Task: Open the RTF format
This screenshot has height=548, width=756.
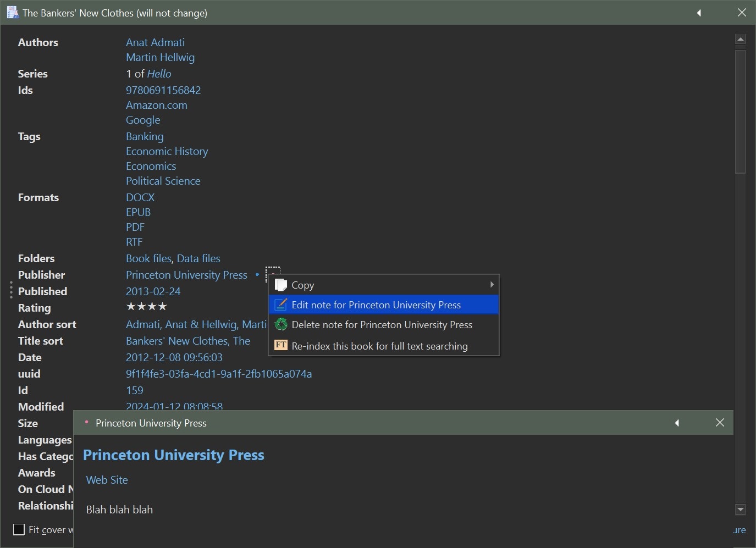Action: click(134, 242)
